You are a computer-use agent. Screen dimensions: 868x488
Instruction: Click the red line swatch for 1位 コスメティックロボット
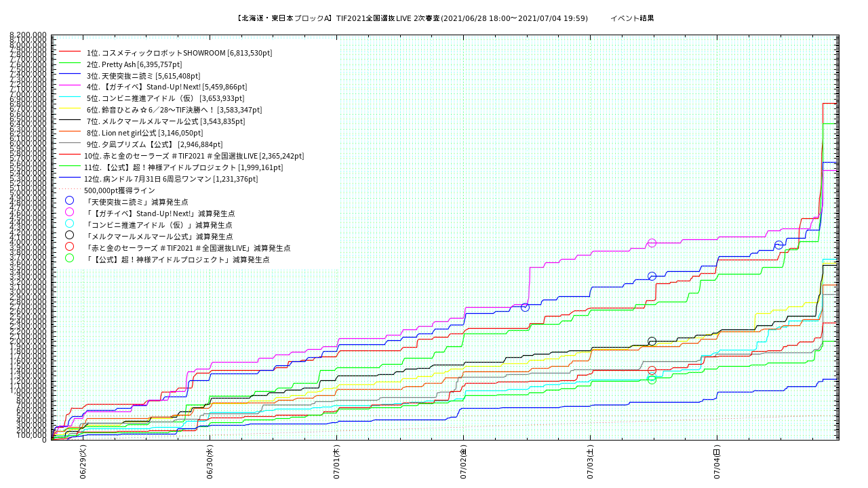tap(70, 52)
